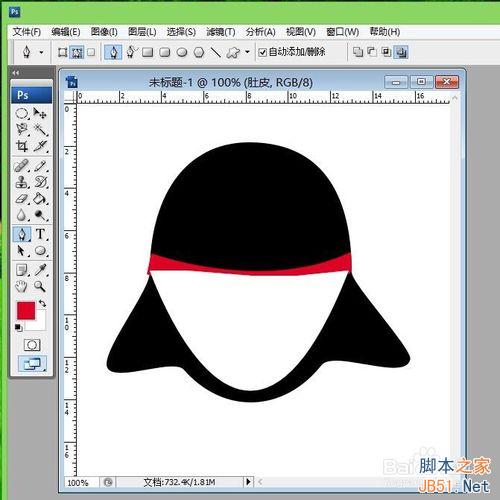
Task: Select the Paint Bucket tool
Action: tap(40, 199)
